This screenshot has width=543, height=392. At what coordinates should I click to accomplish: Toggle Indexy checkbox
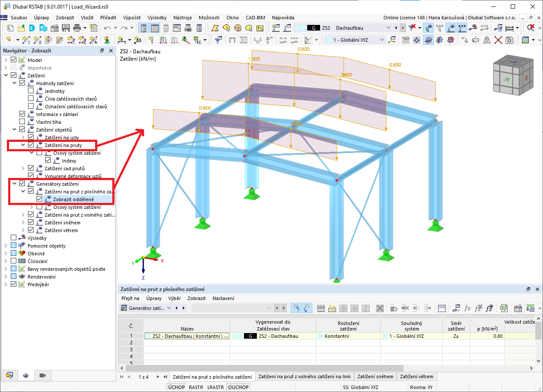(48, 161)
